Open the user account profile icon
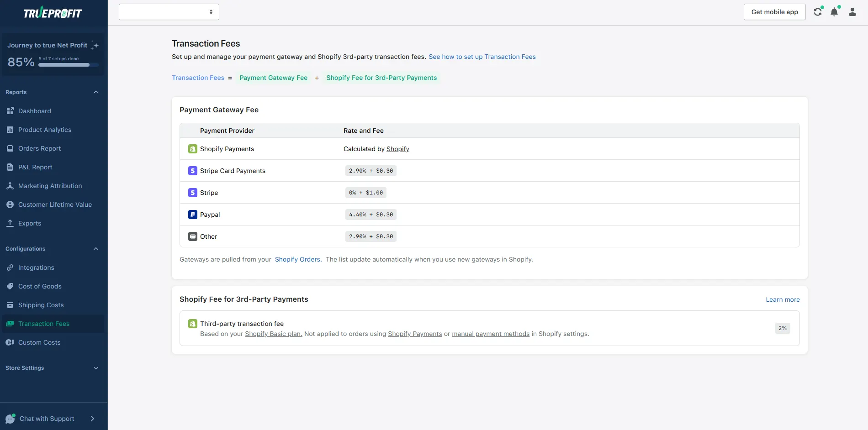Screen dimensions: 868x430 (x=852, y=12)
